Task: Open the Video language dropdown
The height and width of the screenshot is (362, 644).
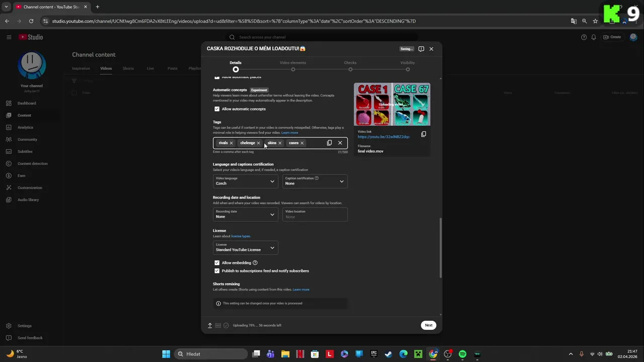Action: pos(246,181)
